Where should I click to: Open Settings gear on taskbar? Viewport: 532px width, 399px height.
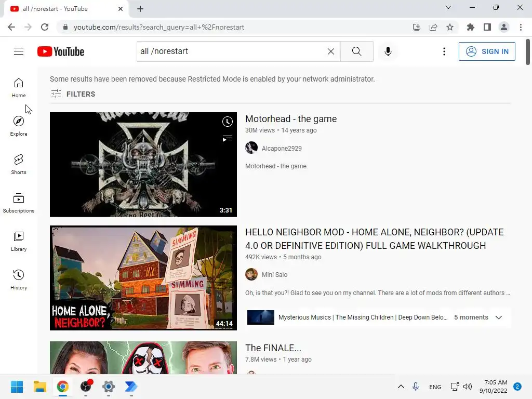click(109, 387)
